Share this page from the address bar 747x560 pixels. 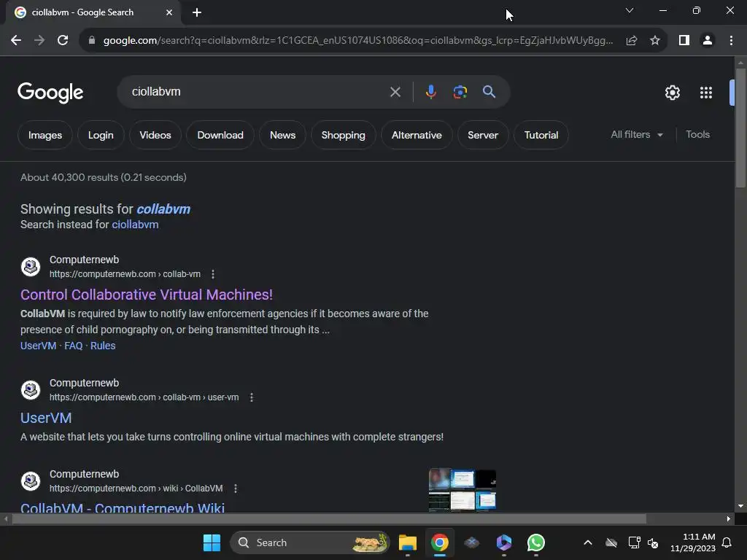(x=632, y=41)
